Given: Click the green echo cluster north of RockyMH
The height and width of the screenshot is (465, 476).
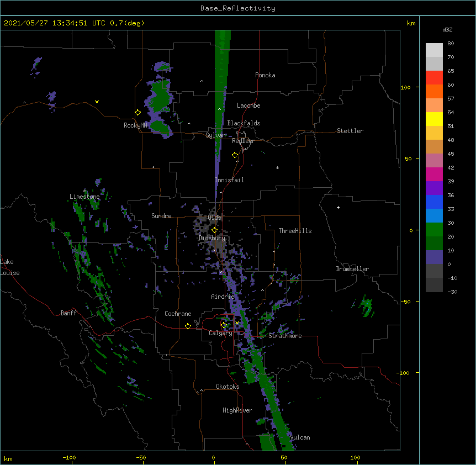Looking at the screenshot, I should click(x=159, y=100).
